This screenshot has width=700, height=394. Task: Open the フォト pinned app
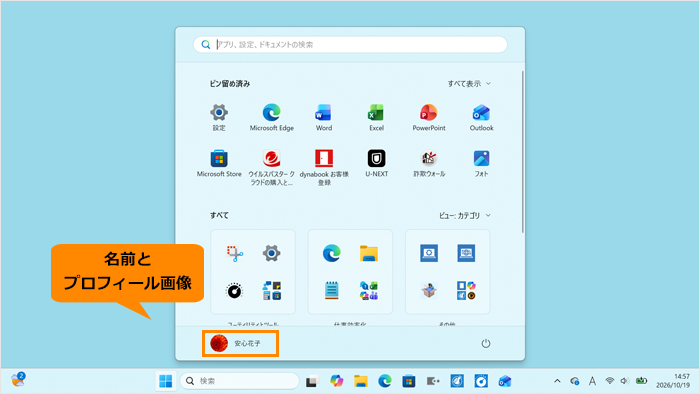(481, 163)
